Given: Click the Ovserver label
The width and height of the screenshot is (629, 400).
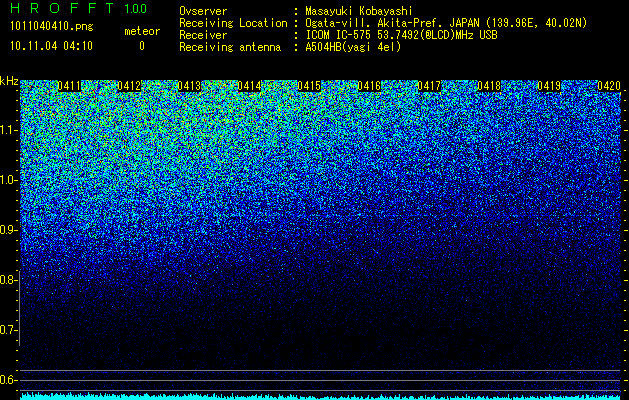Looking at the screenshot, I should 203,11.
